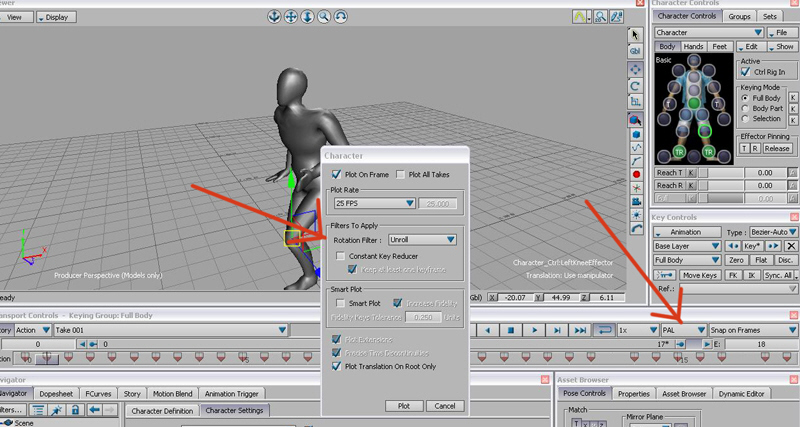Click the Gbl global mode icon
The height and width of the screenshot is (427, 800).
(x=635, y=50)
